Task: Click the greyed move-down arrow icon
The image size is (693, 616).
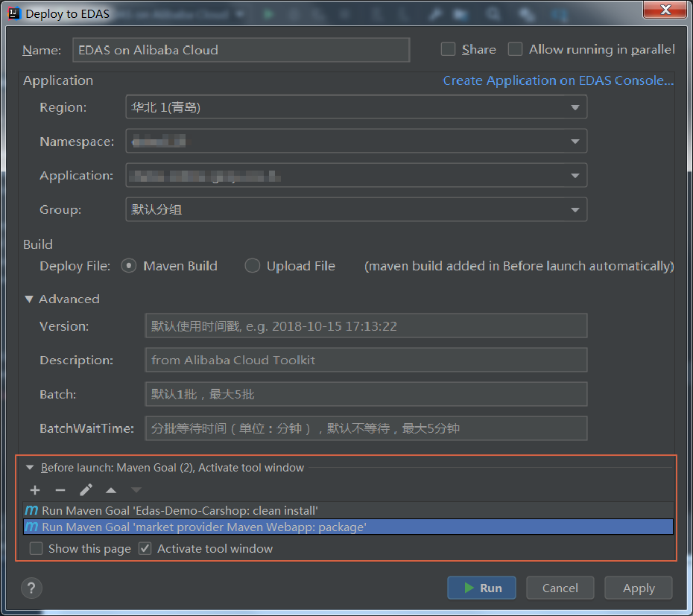Action: pos(136,490)
